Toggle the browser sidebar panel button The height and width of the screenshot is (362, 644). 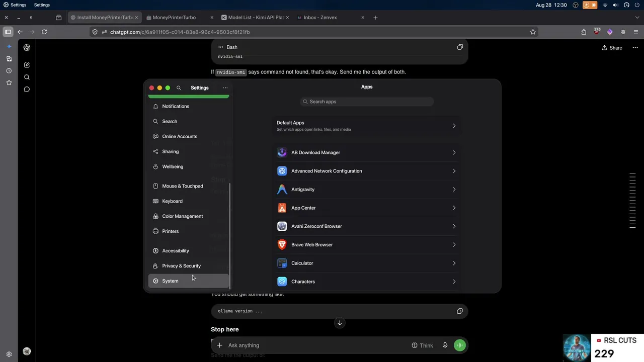(x=8, y=32)
